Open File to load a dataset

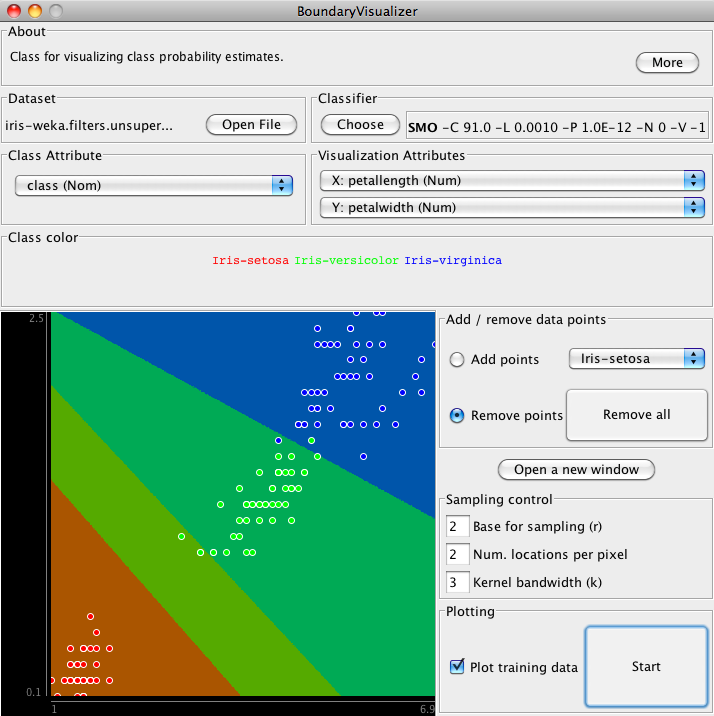pos(252,125)
